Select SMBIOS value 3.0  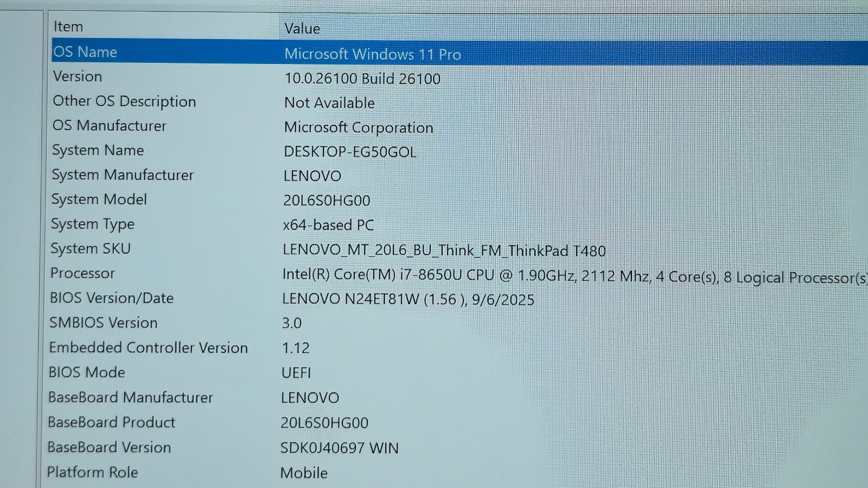(x=292, y=324)
